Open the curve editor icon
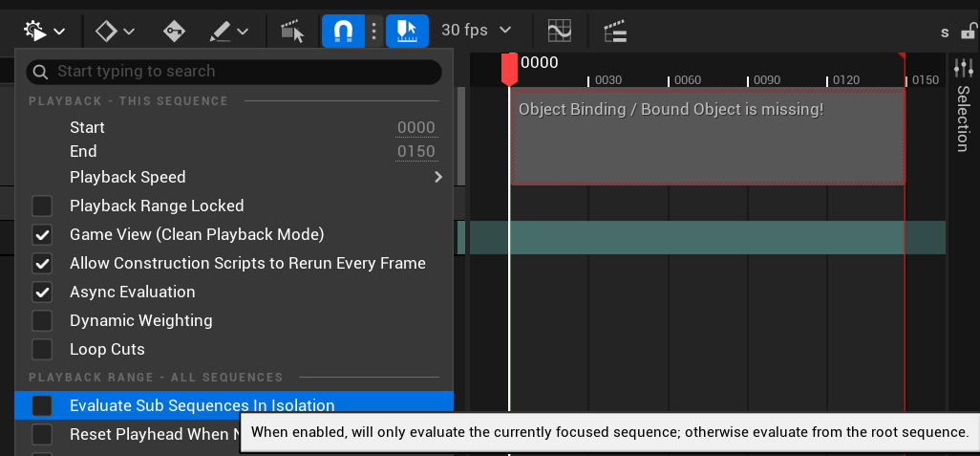Screen dimensions: 980x456 [560, 31]
